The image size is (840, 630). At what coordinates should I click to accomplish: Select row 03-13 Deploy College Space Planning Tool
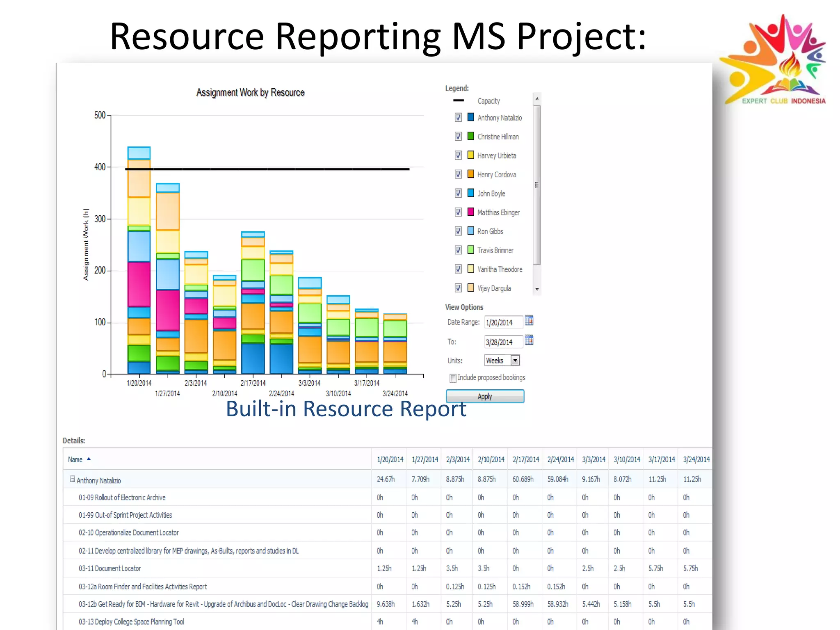pos(388,621)
